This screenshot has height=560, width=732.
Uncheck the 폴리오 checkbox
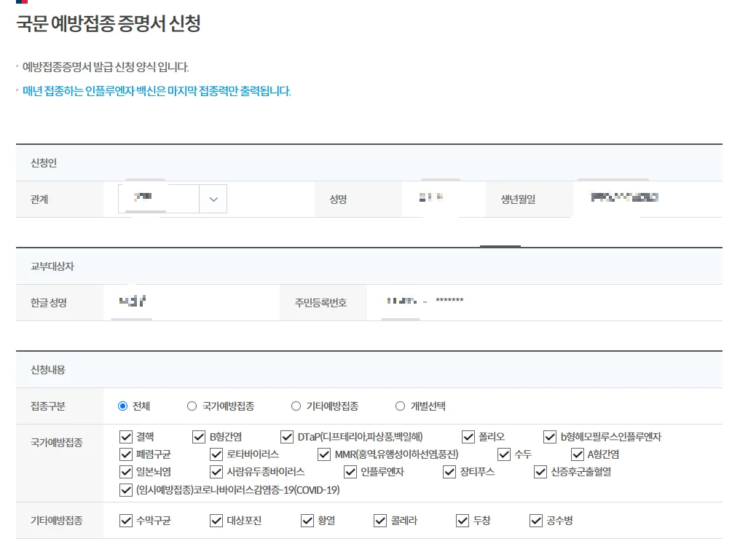click(466, 437)
